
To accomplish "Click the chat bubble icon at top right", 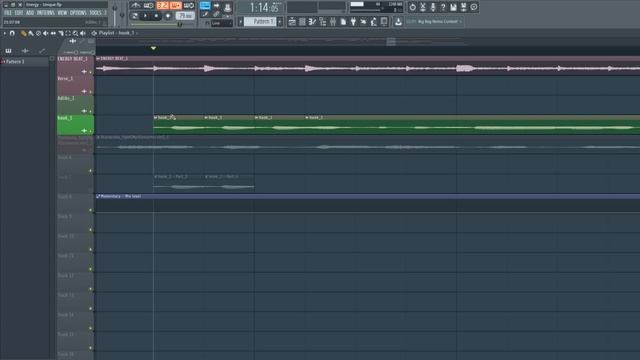I will click(x=474, y=7).
